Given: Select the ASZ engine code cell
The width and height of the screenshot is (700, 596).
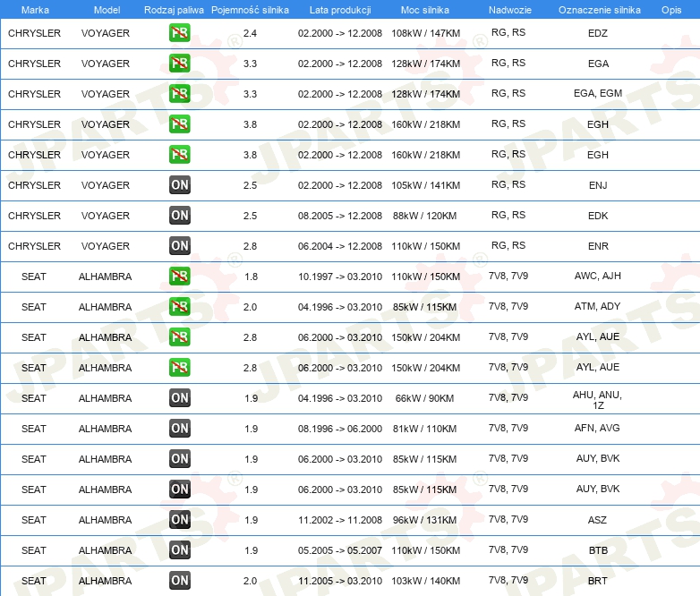Looking at the screenshot, I should (x=597, y=520).
